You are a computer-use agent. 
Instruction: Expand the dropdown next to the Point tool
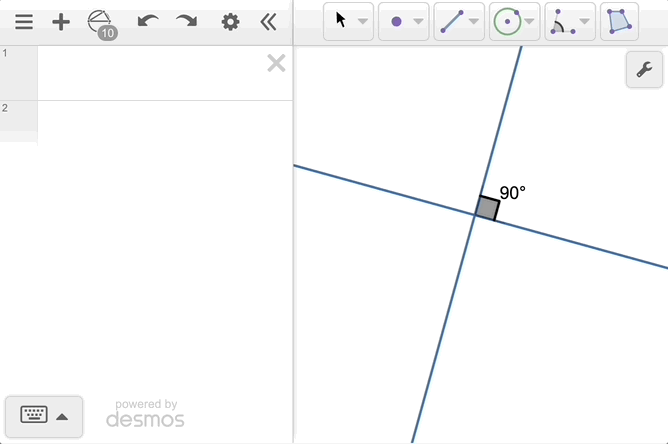[418, 21]
